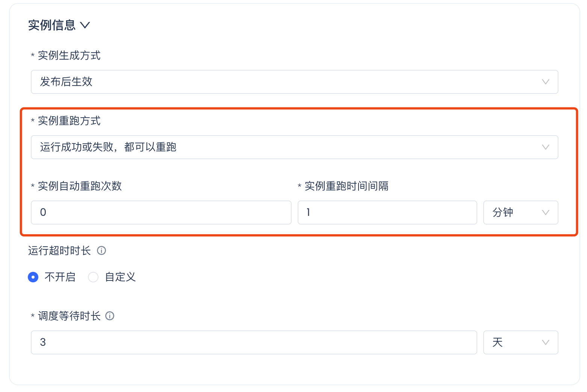587x392 pixels.
Task: Click the 实例重跑方式 field label
Action: tap(69, 121)
